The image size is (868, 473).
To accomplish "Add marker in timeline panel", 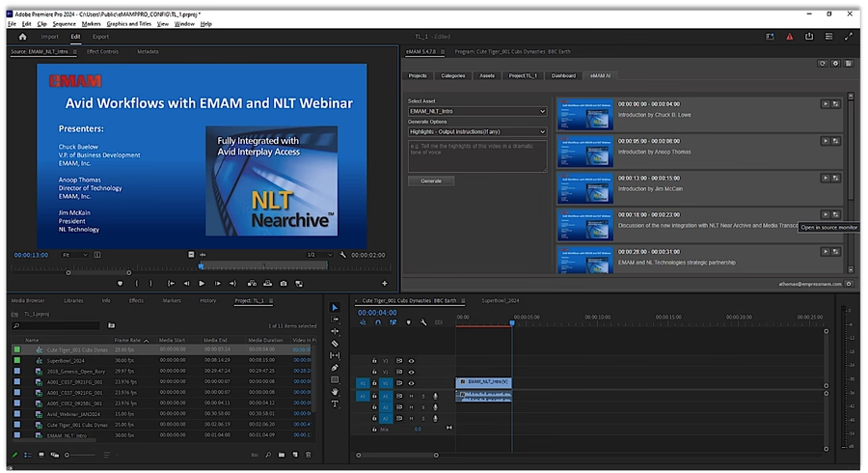I will (x=409, y=322).
